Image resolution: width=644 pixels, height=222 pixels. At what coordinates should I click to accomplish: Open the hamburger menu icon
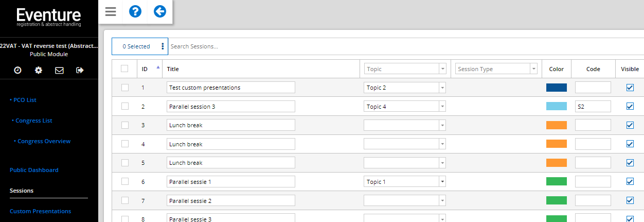click(x=111, y=11)
